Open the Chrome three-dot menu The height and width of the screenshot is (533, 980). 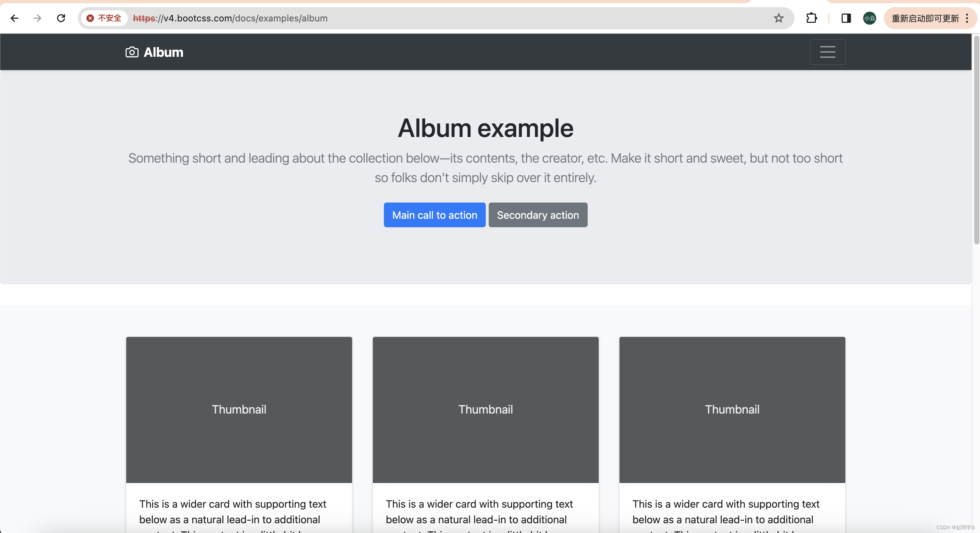pos(967,18)
